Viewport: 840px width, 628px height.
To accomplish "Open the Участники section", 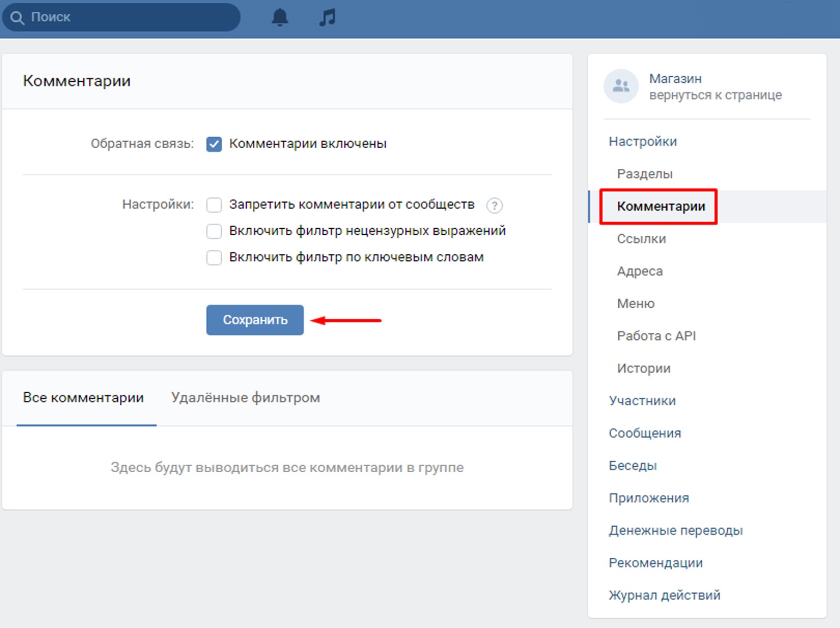I will point(642,401).
